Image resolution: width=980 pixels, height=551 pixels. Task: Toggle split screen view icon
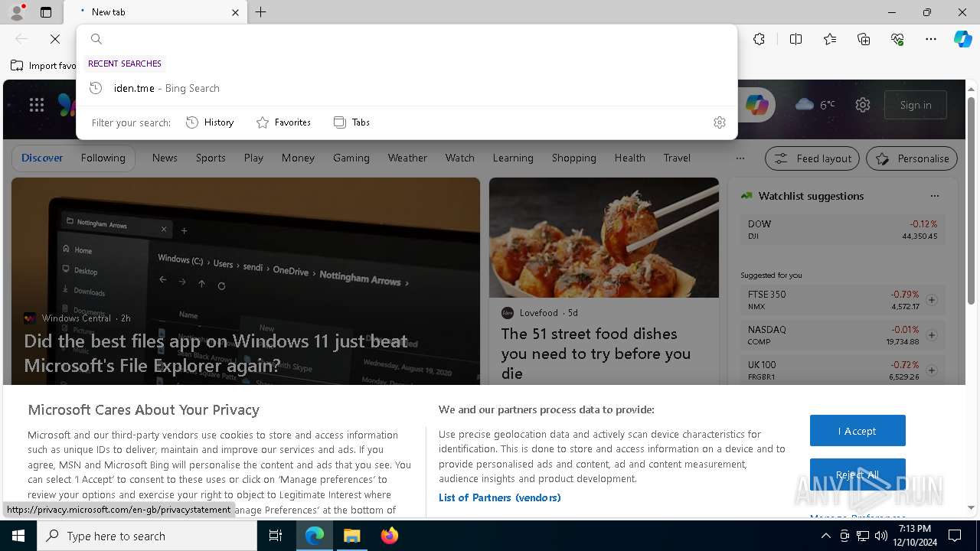tap(795, 39)
